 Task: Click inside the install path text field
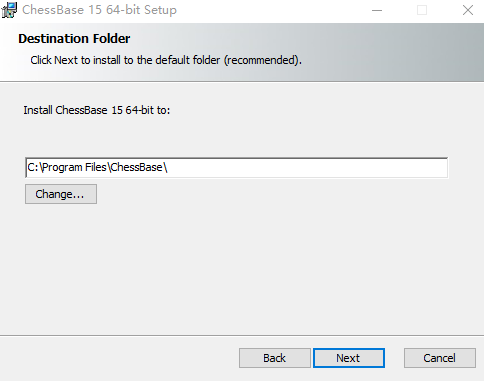tap(237, 168)
